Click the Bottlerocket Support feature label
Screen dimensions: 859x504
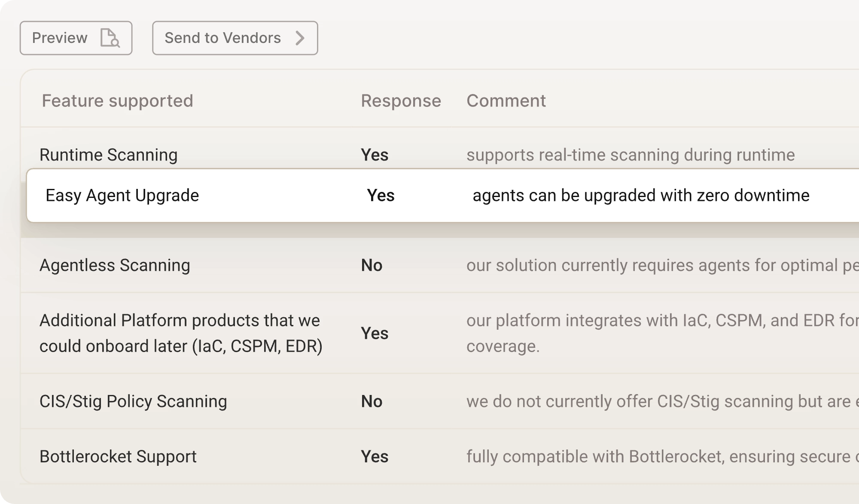[x=118, y=456]
